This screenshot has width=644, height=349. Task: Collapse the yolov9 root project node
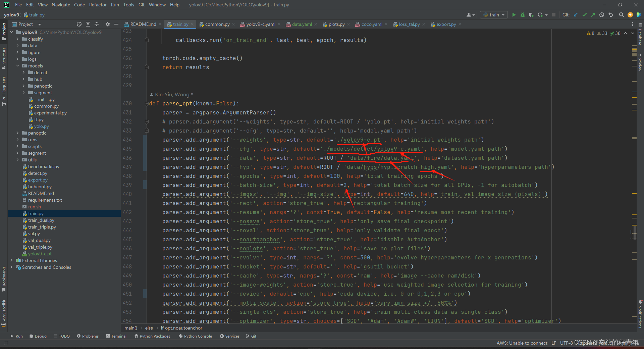tap(11, 32)
